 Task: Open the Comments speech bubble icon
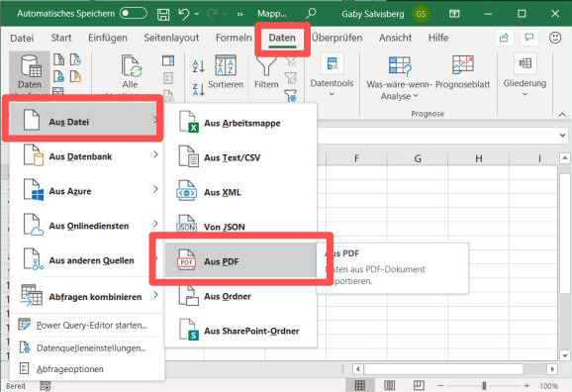(x=529, y=38)
